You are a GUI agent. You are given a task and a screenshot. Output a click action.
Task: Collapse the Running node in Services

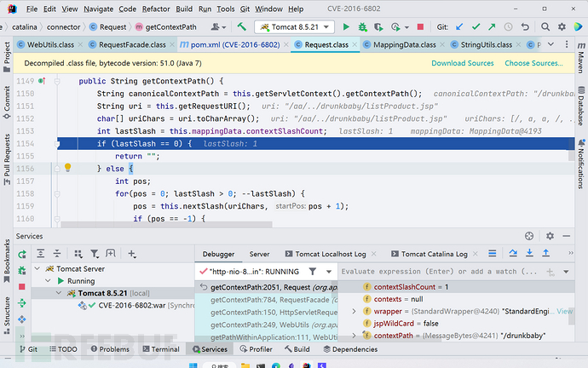point(48,280)
